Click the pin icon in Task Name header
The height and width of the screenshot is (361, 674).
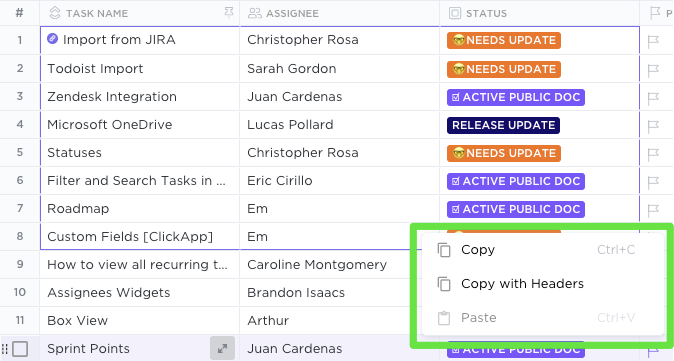[229, 13]
